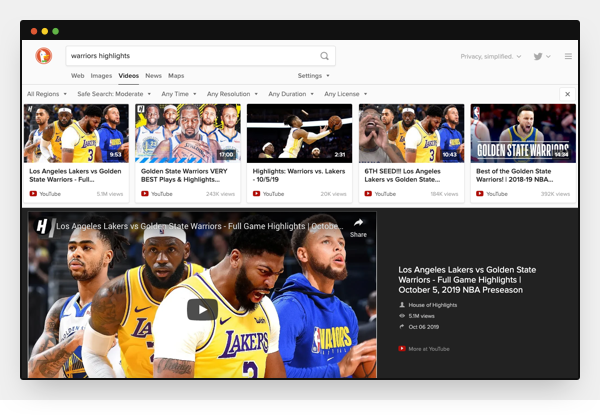Click title 'Highlights: Warriors vs. Lakers - 10/5/19'
Image resolution: width=600 pixels, height=415 pixels.
[x=299, y=175]
